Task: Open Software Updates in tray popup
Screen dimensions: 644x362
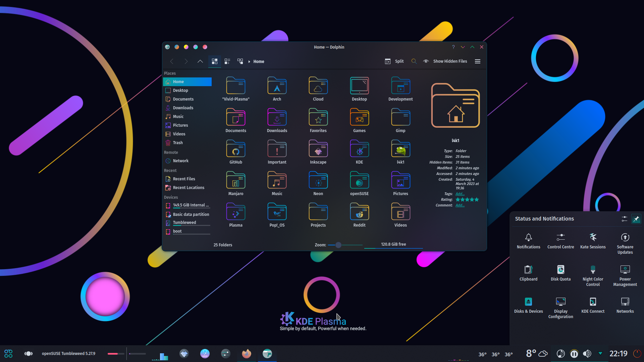Action: click(625, 244)
